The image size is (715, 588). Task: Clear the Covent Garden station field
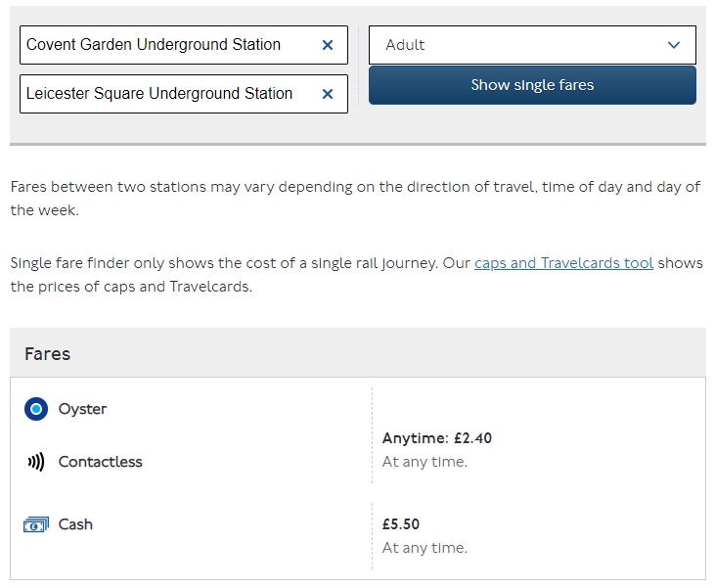328,45
